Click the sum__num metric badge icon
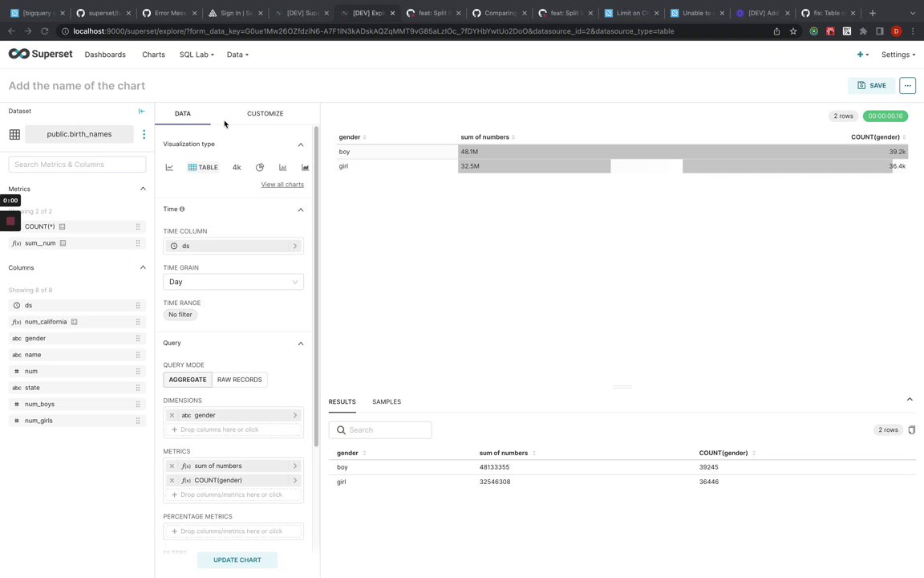The image size is (924, 578). (x=63, y=243)
